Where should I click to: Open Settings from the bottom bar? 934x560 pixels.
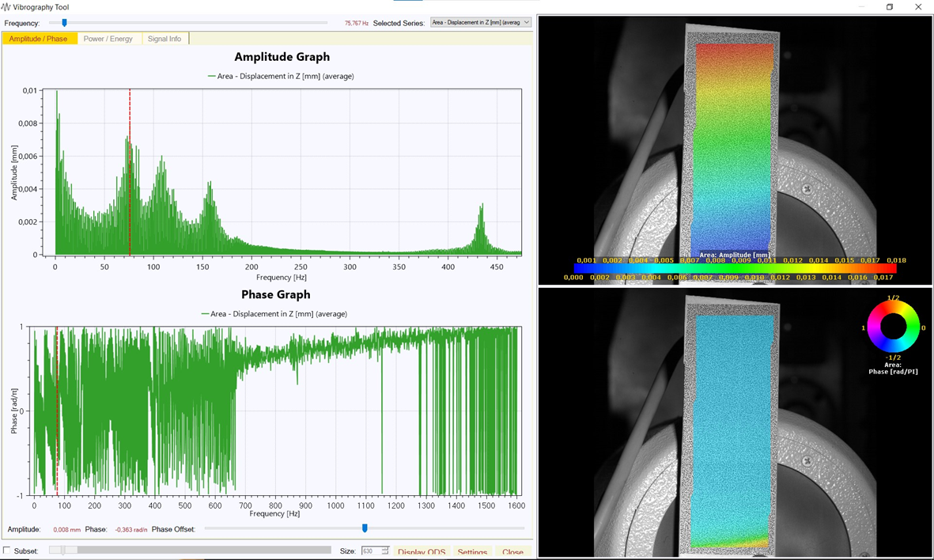(x=472, y=551)
